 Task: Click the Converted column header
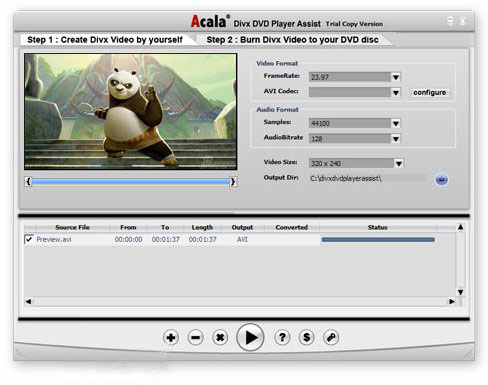pos(292,227)
